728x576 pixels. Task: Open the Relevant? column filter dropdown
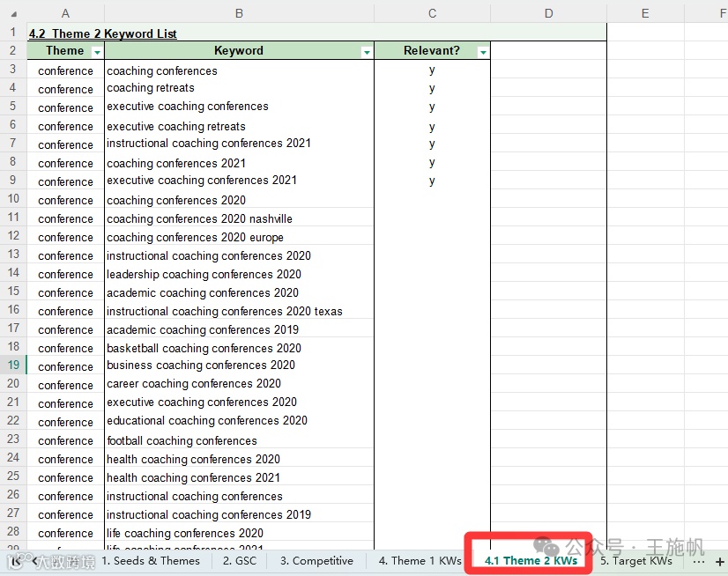[483, 53]
